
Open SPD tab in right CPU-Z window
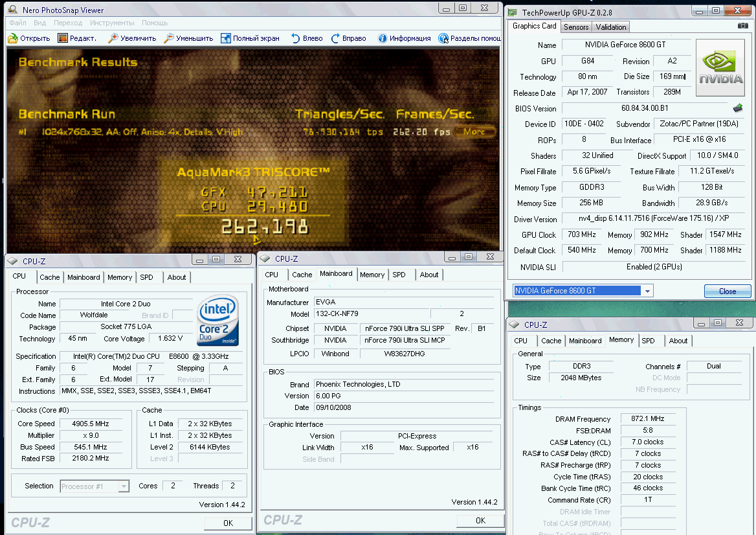point(648,341)
